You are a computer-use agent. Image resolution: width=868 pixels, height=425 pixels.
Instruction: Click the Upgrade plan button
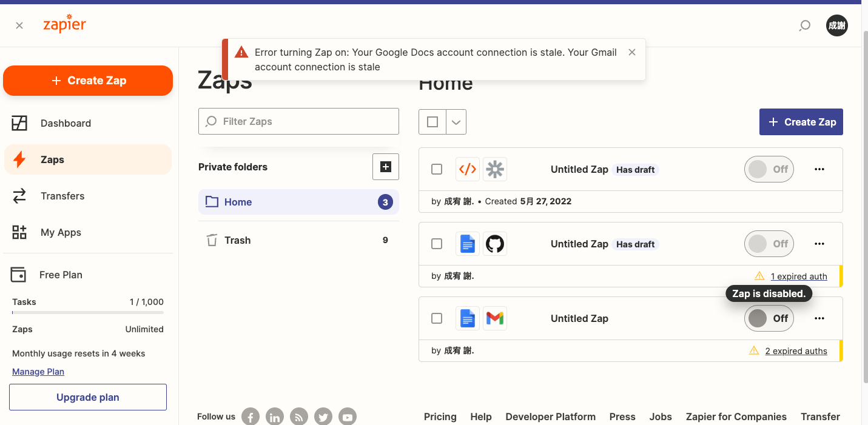[x=88, y=397]
